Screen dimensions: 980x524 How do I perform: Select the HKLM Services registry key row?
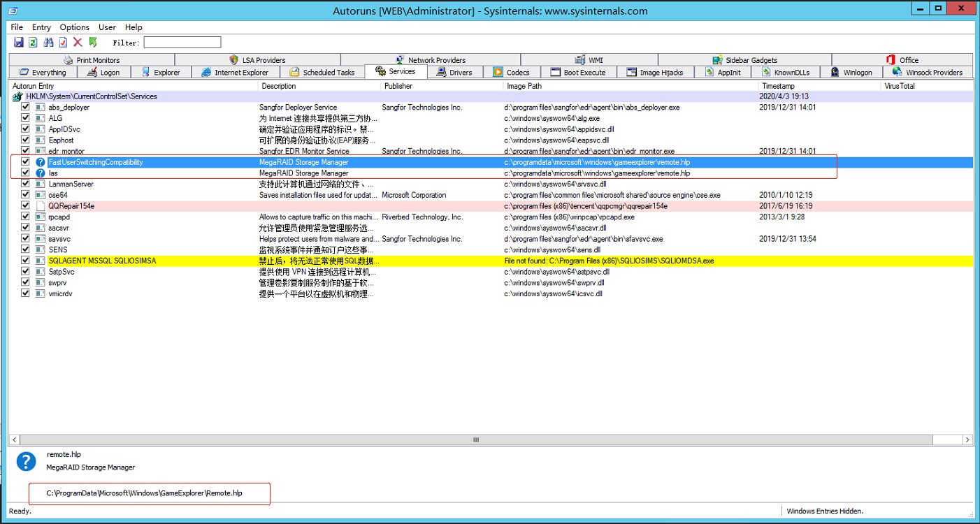coord(91,96)
